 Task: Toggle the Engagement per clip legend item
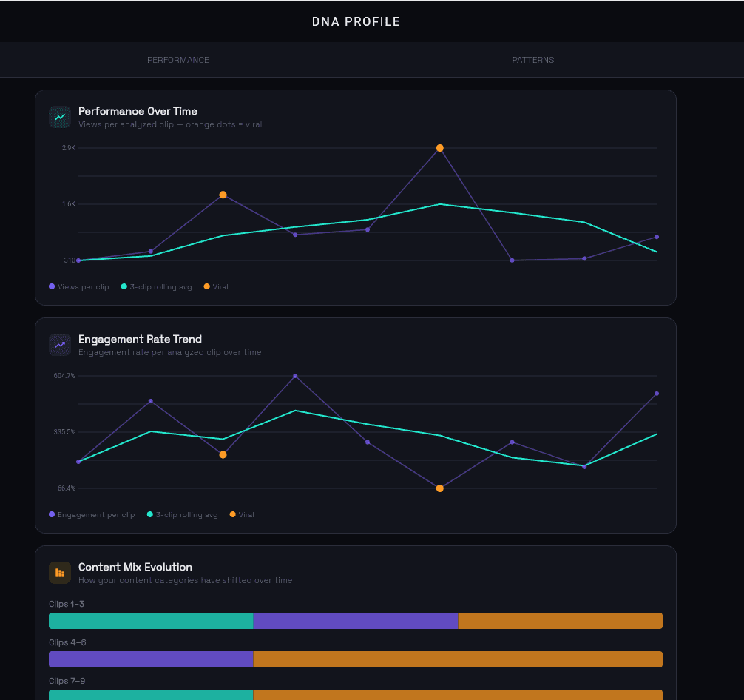coord(92,515)
